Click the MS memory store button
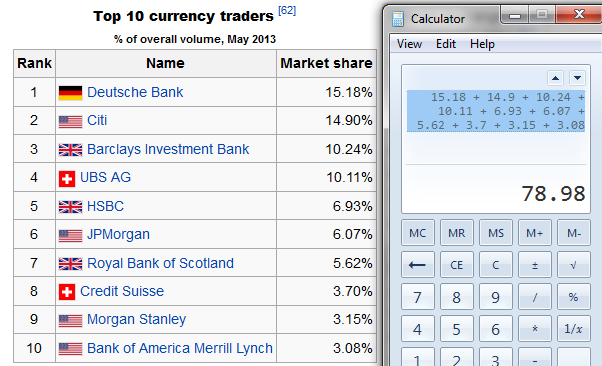The image size is (602, 366). 496,233
